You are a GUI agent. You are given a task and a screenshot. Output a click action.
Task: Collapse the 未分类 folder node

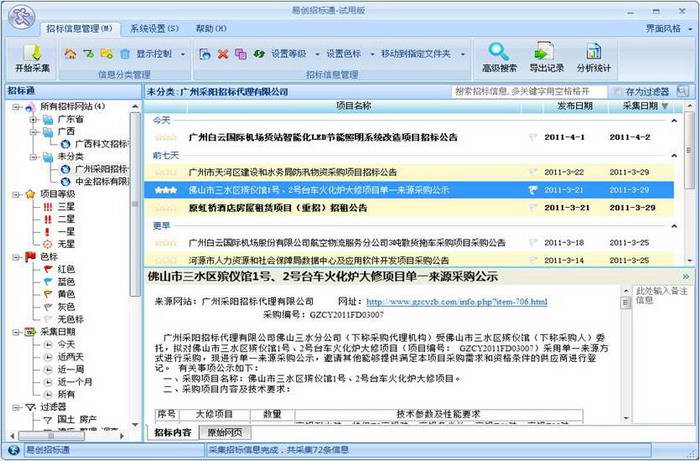(x=33, y=157)
